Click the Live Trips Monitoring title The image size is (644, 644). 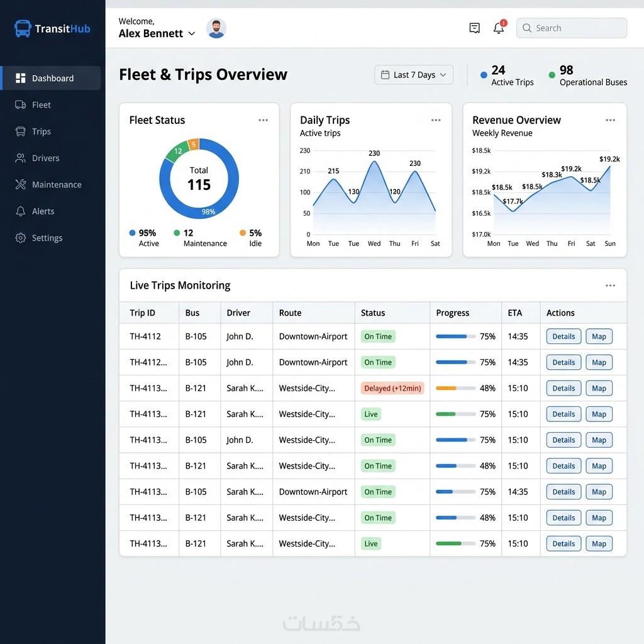pos(180,286)
